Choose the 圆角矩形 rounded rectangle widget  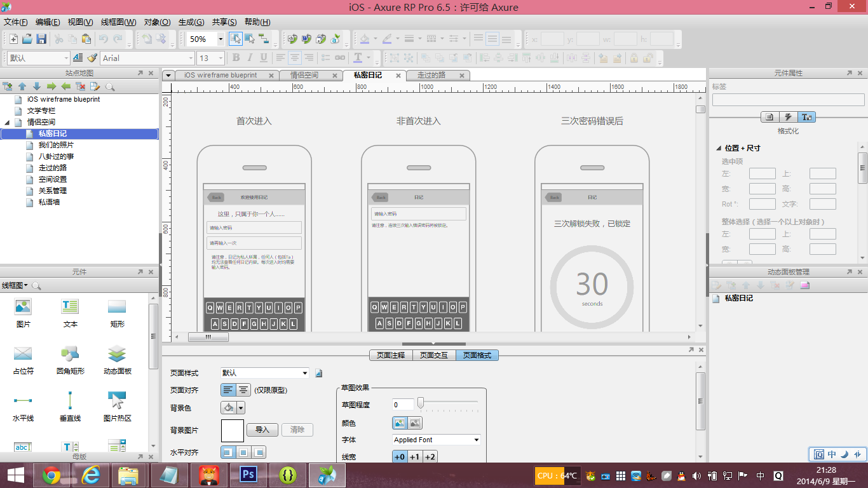[70, 360]
